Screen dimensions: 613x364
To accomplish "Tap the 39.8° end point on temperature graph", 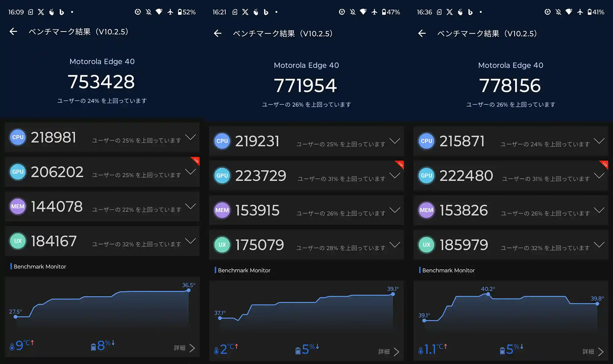I will pyautogui.click(x=597, y=304).
